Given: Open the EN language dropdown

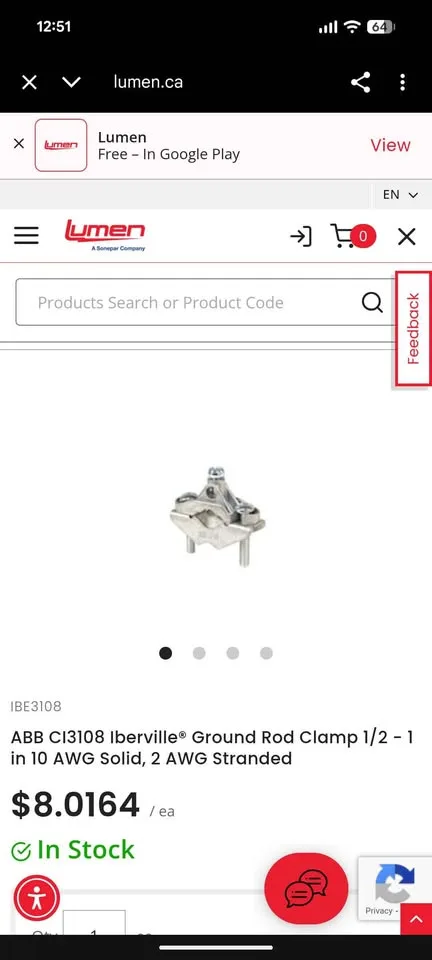Looking at the screenshot, I should click(x=400, y=195).
